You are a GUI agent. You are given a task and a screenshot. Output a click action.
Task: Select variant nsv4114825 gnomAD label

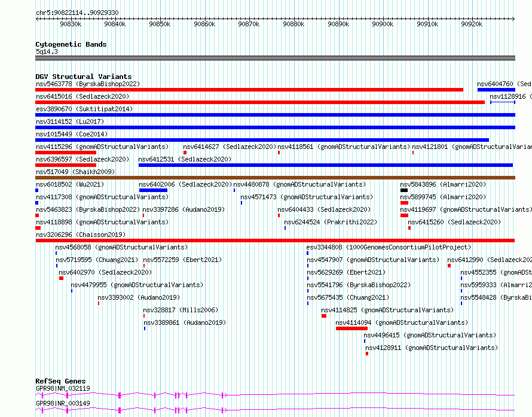[x=387, y=310]
